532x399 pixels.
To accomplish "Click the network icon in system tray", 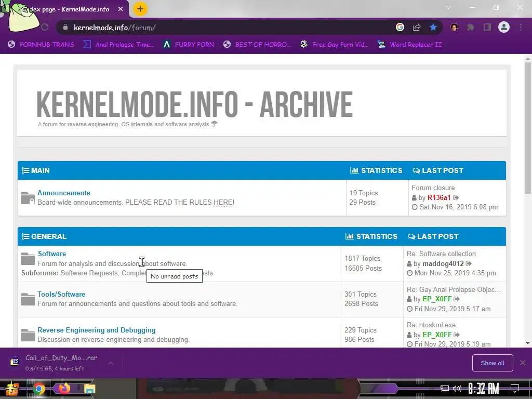I will coord(445,389).
